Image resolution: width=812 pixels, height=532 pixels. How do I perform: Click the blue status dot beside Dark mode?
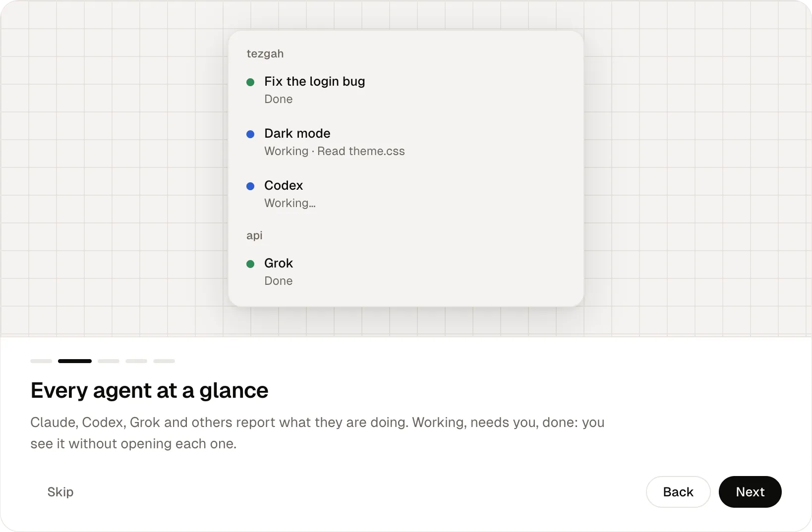pos(250,134)
